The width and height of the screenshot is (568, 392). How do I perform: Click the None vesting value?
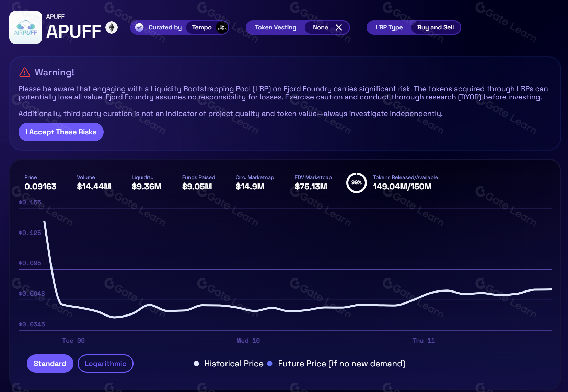[321, 27]
